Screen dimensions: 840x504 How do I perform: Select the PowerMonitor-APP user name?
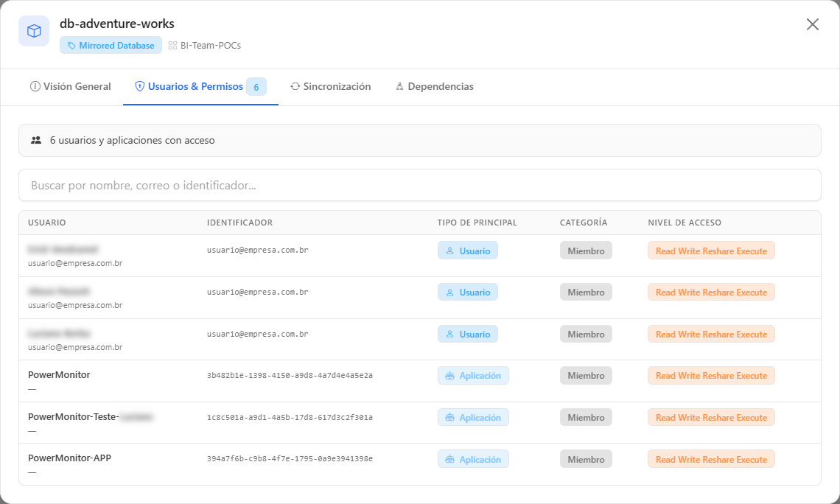coord(70,458)
